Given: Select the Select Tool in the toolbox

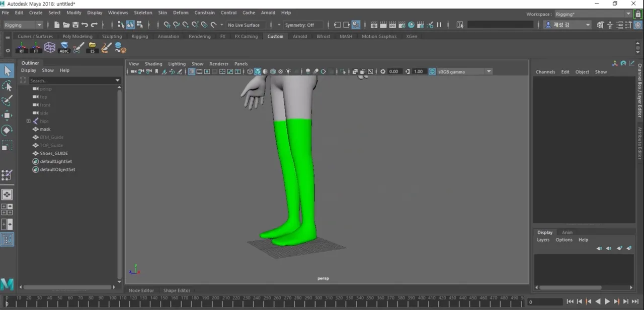Looking at the screenshot, I should 8,70.
